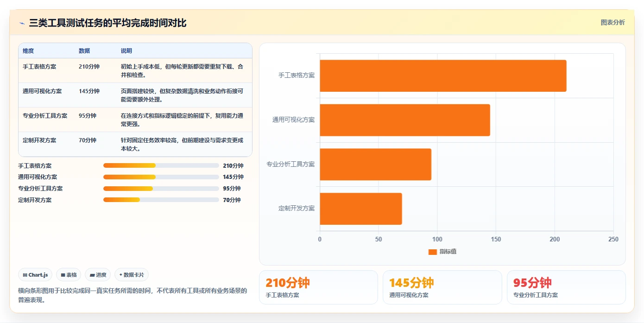The height and width of the screenshot is (323, 644).
Task: Click the 200 tick on the x-axis
Action: tap(555, 240)
